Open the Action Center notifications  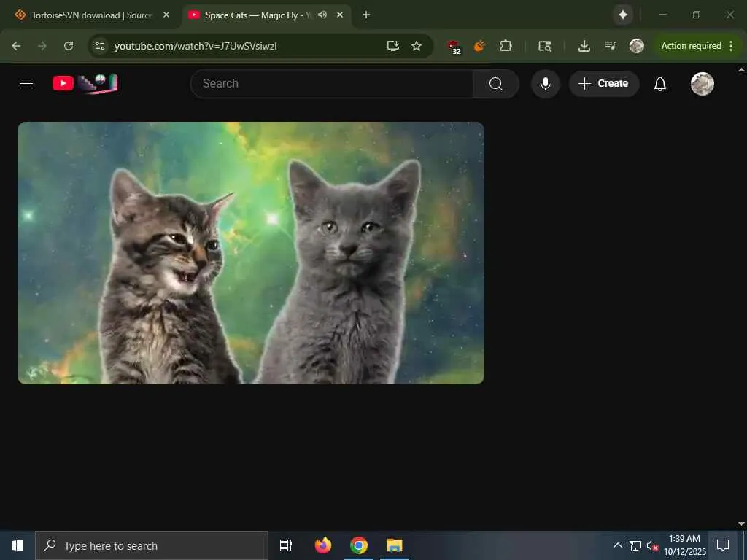point(723,545)
